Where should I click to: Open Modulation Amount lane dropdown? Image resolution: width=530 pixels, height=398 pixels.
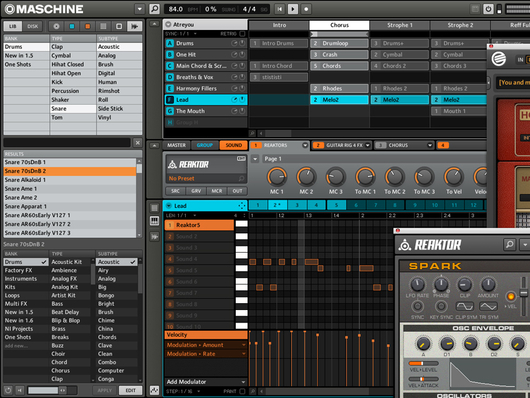pyautogui.click(x=243, y=345)
